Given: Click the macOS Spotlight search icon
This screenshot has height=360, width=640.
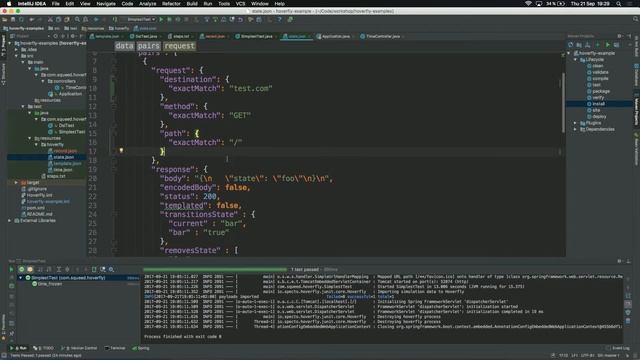Looking at the screenshot, I should click(619, 4).
